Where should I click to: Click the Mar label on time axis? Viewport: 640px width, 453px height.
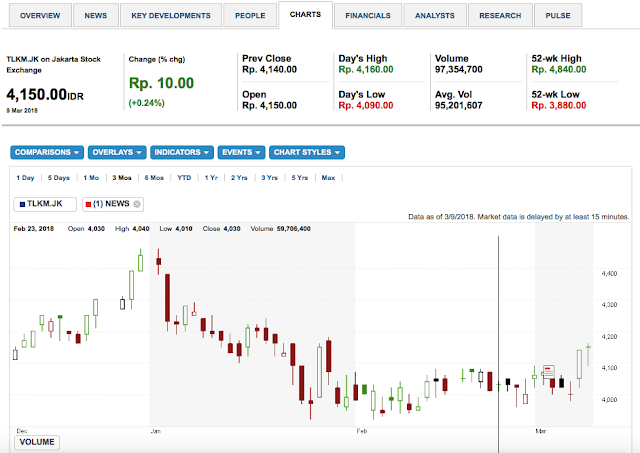tap(540, 431)
